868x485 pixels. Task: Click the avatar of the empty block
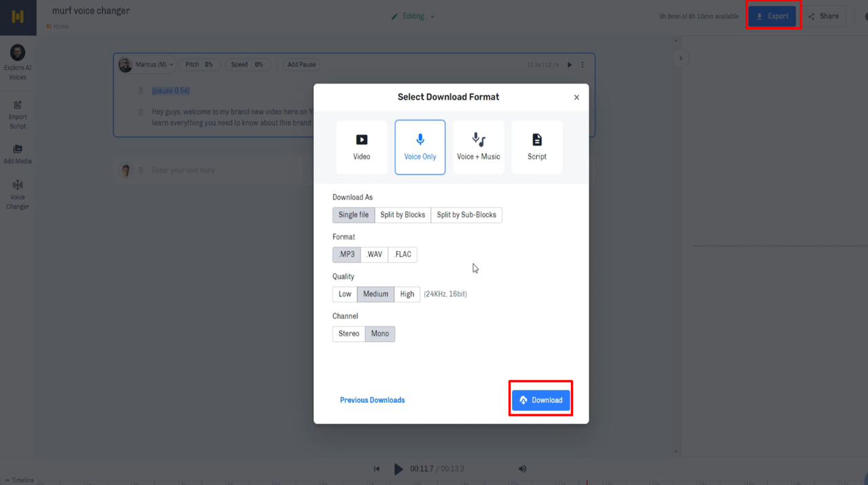[125, 170]
